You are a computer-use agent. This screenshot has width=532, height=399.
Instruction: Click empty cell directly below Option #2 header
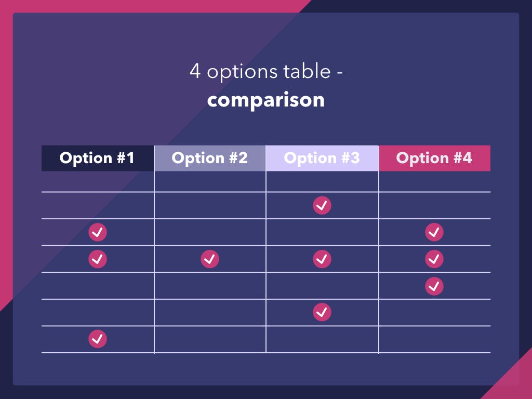pyautogui.click(x=210, y=182)
